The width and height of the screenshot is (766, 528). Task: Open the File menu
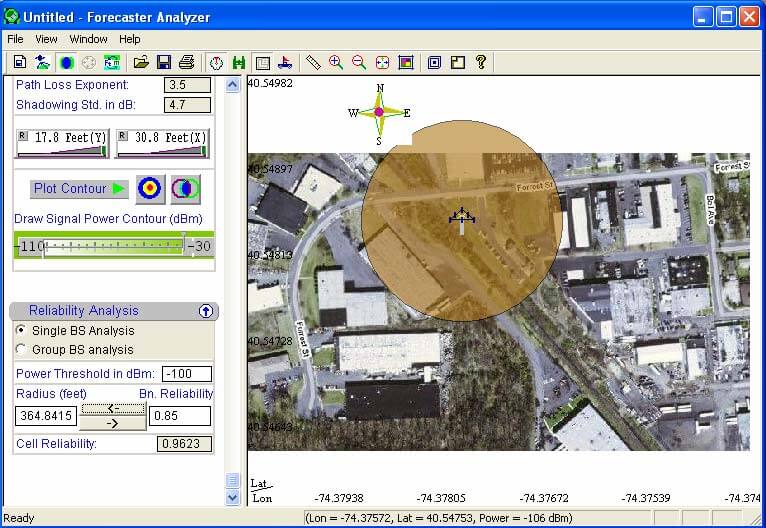coord(15,39)
